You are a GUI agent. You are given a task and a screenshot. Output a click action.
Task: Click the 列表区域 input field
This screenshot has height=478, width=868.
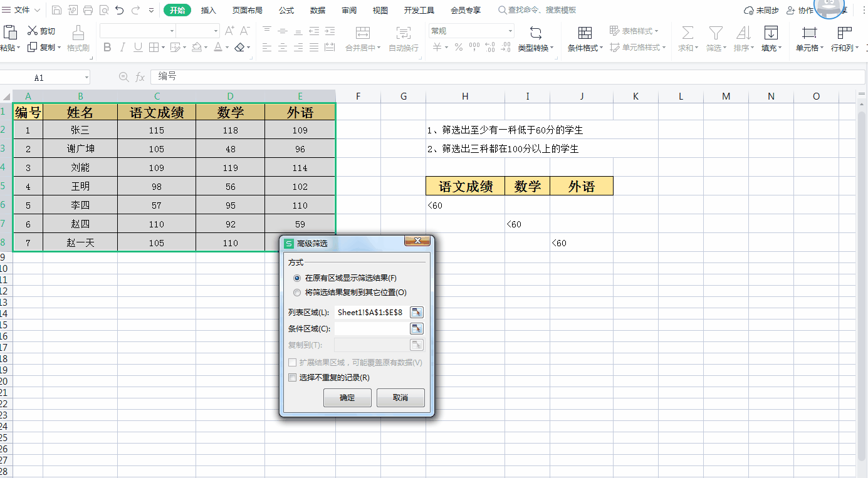tap(371, 312)
